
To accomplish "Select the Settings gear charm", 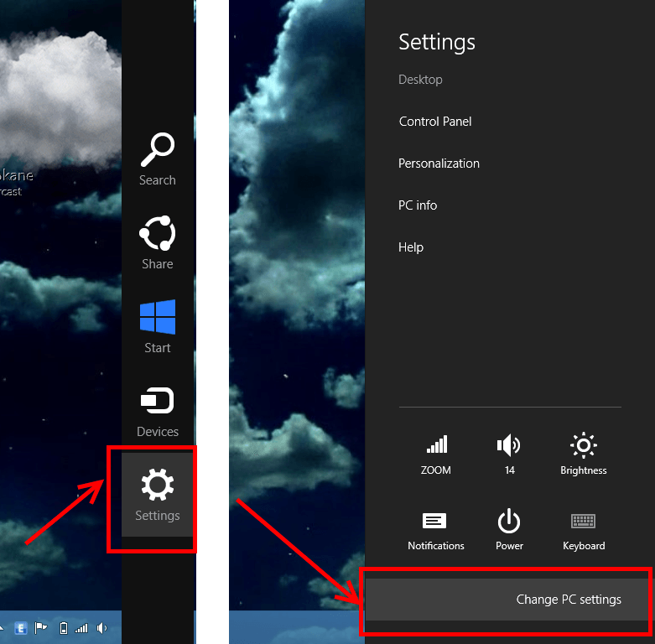I will tap(158, 493).
